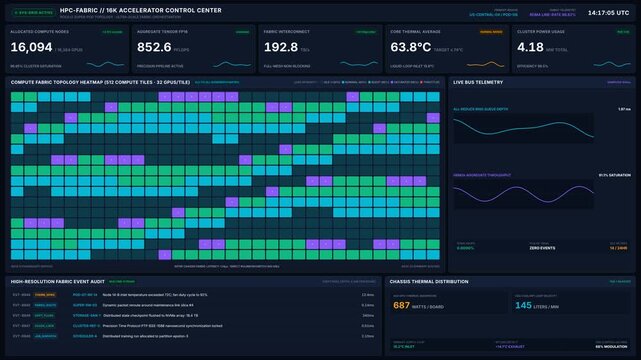Click the +14.7°C EXHAUST value
Viewport: 641px width, 360px height.
point(510,347)
